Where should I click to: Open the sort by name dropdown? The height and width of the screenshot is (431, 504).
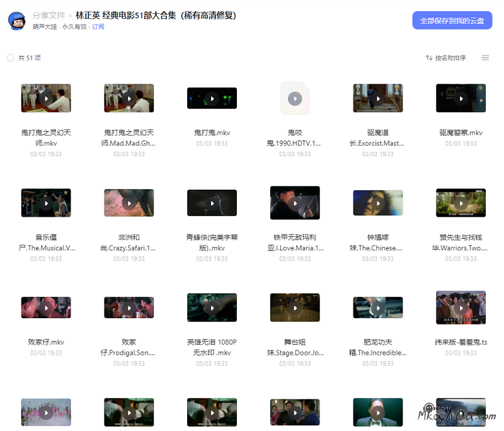[x=446, y=58]
